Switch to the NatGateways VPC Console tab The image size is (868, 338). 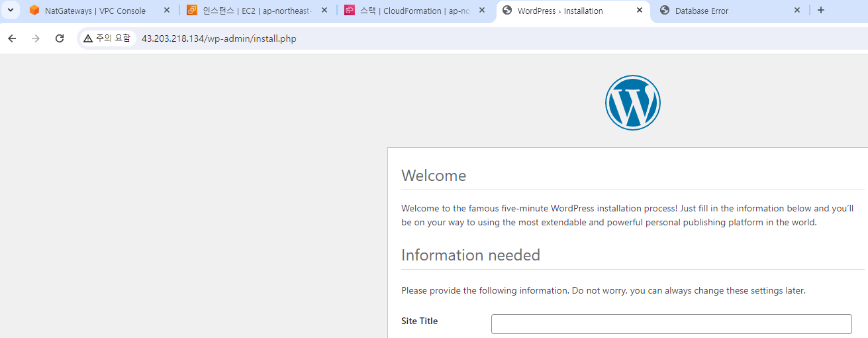click(100, 11)
